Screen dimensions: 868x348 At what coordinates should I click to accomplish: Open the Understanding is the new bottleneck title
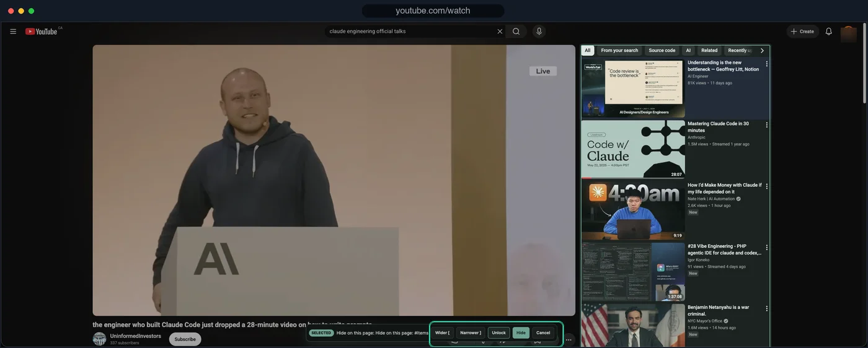point(723,66)
